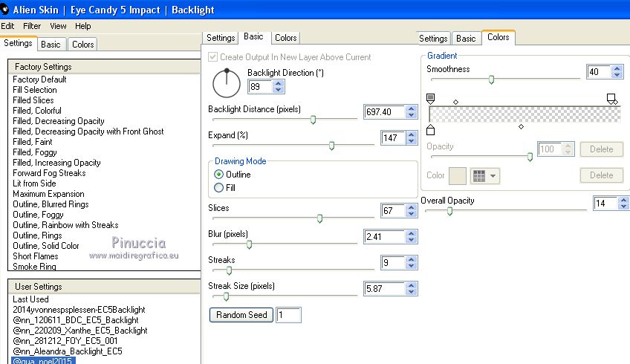
Task: Click the Random Seed number field
Action: pyautogui.click(x=288, y=315)
